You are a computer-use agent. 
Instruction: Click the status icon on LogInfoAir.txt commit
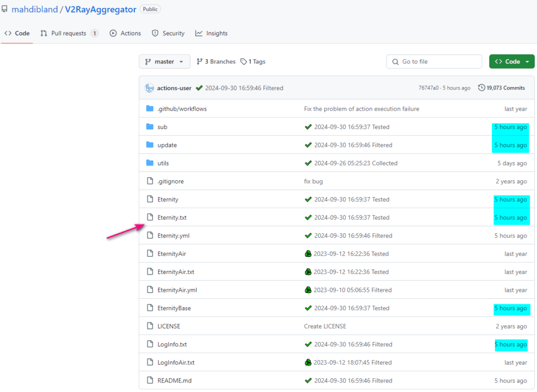[x=308, y=362]
